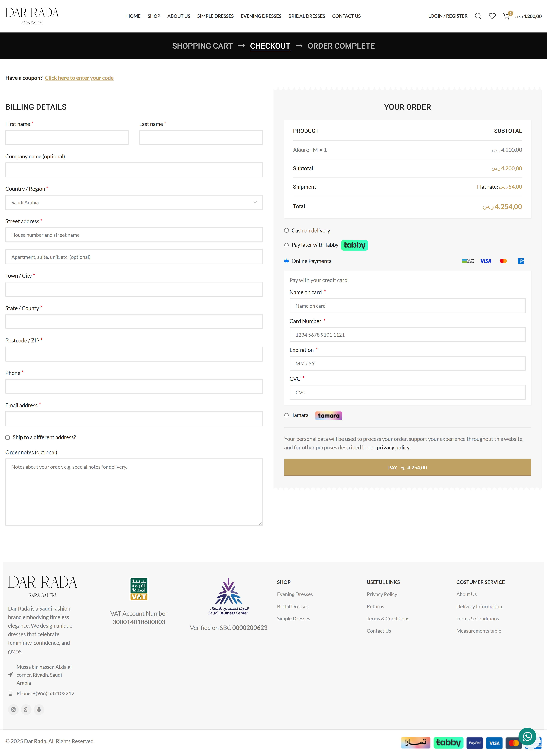Open the wishlist heart icon
The image size is (547, 756).
coord(492,16)
